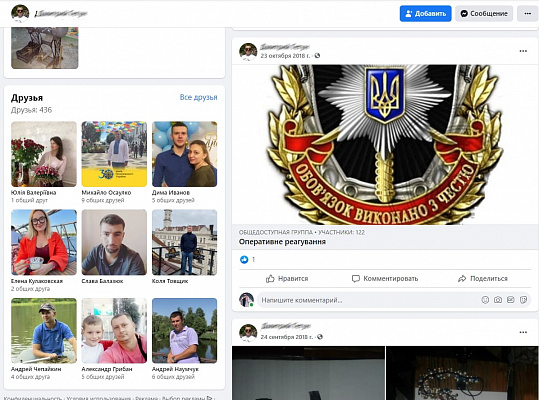The width and height of the screenshot is (539, 400).
Task: Click the Добавить friend button
Action: point(426,14)
